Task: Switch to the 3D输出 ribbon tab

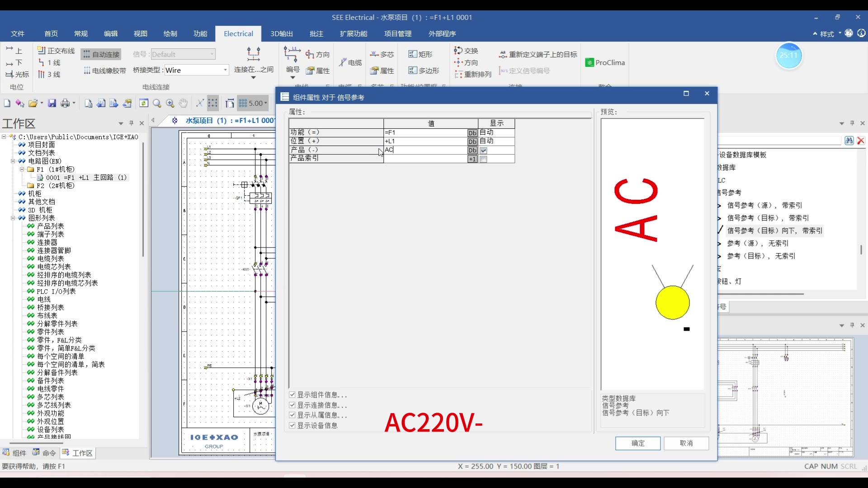Action: coord(282,34)
